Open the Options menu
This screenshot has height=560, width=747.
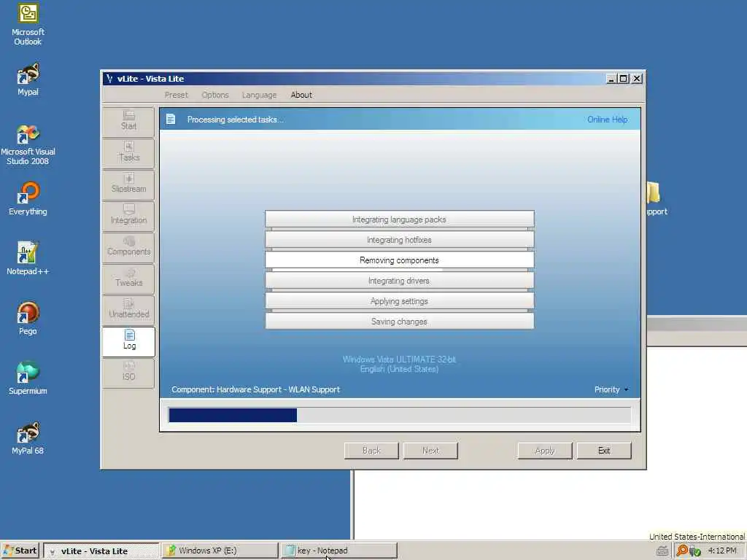point(215,95)
